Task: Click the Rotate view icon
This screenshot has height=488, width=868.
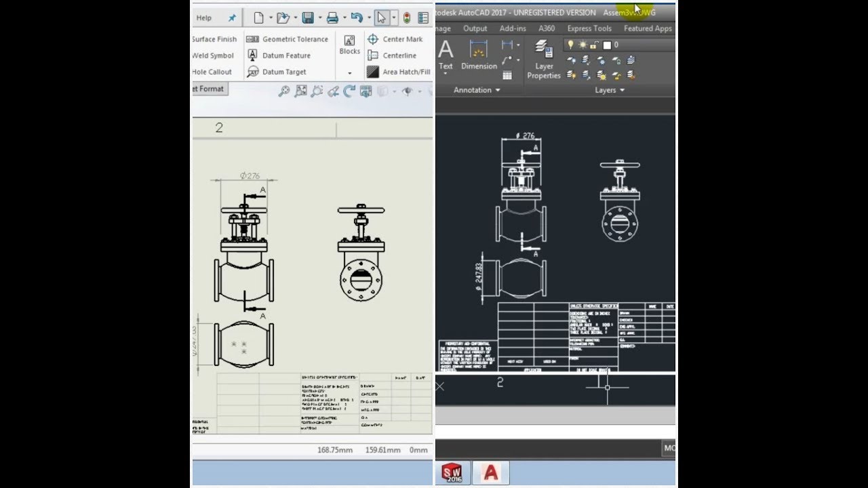Action: 349,91
